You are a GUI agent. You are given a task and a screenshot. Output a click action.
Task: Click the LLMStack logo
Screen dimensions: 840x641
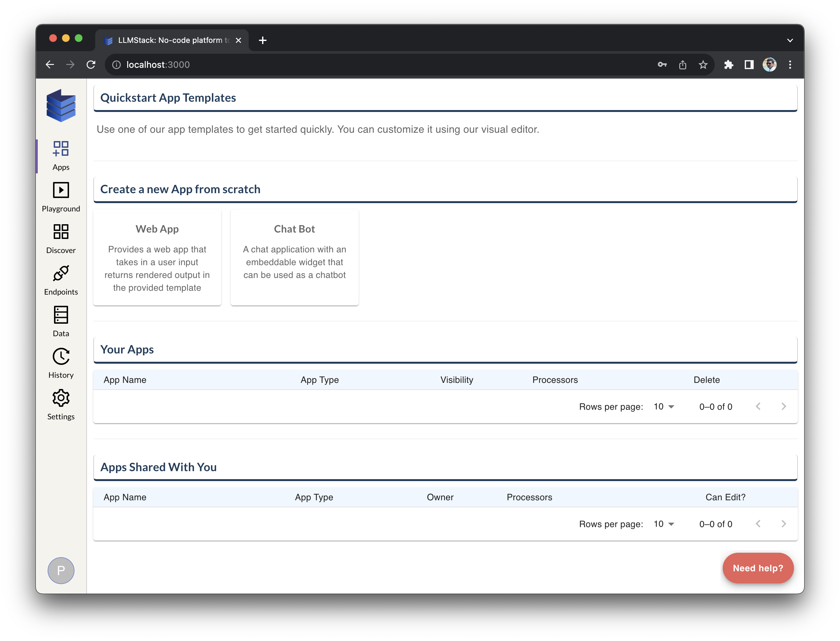61,106
